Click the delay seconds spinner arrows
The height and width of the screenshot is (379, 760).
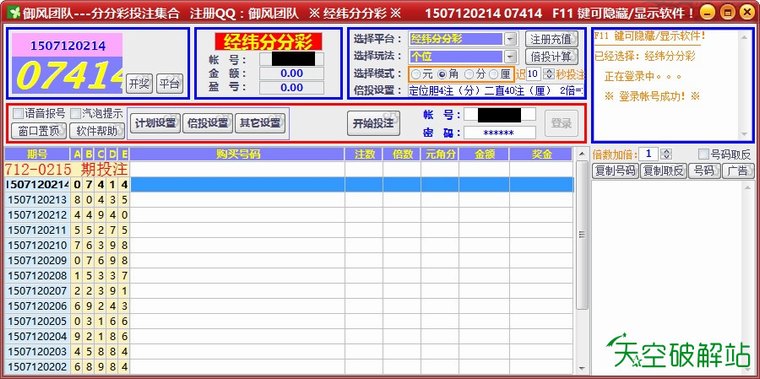tap(548, 74)
